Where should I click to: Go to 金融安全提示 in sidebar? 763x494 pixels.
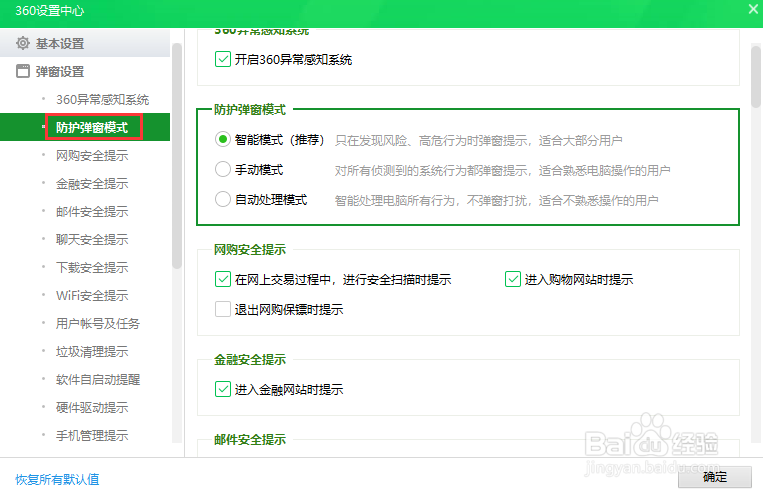pyautogui.click(x=91, y=183)
